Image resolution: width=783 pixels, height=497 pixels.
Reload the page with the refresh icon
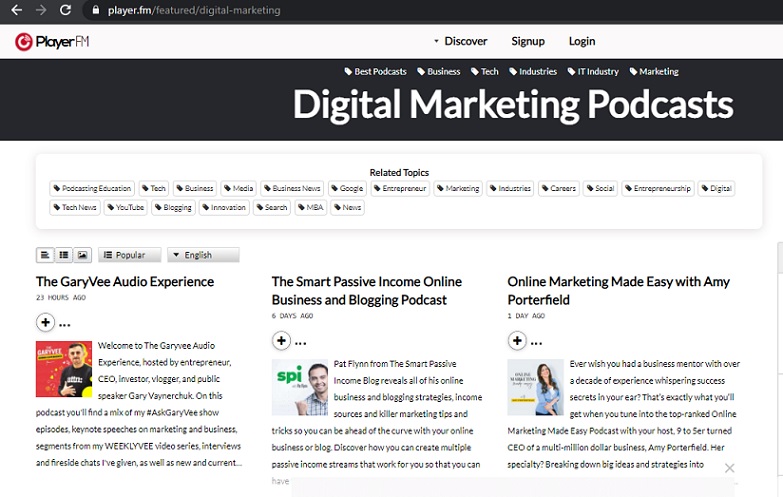click(x=65, y=10)
